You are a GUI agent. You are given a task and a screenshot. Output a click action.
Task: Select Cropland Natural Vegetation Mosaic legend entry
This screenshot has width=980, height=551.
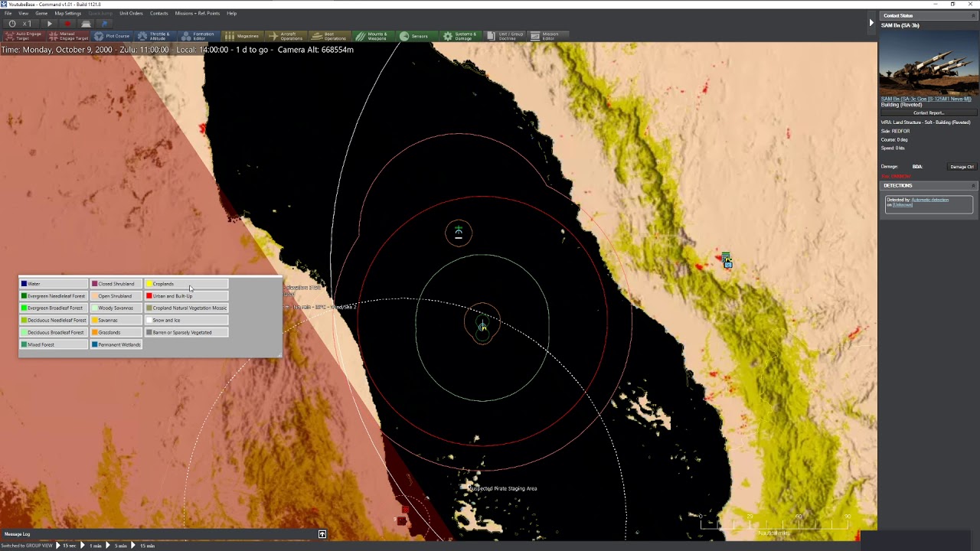click(x=186, y=308)
